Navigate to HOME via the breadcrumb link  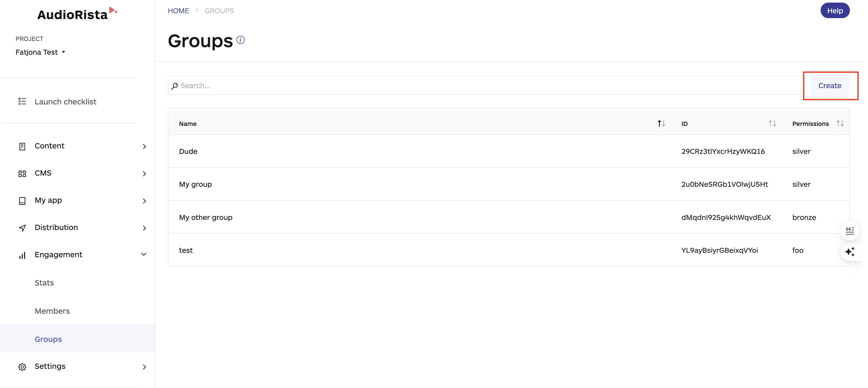pos(178,10)
